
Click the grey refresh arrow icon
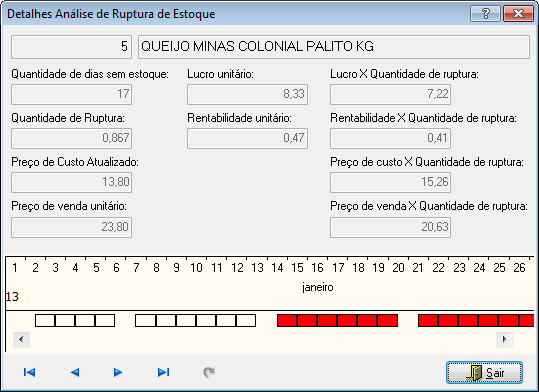(x=209, y=372)
